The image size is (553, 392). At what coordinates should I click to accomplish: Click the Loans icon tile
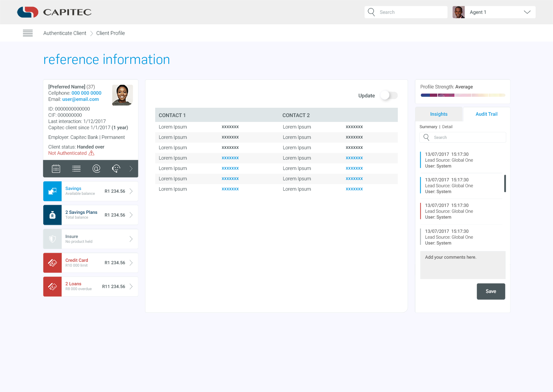click(x=53, y=287)
